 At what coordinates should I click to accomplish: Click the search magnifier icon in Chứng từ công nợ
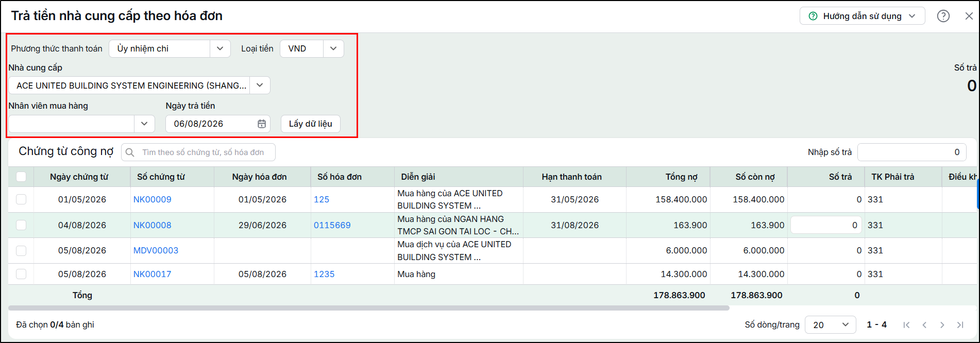(x=130, y=152)
